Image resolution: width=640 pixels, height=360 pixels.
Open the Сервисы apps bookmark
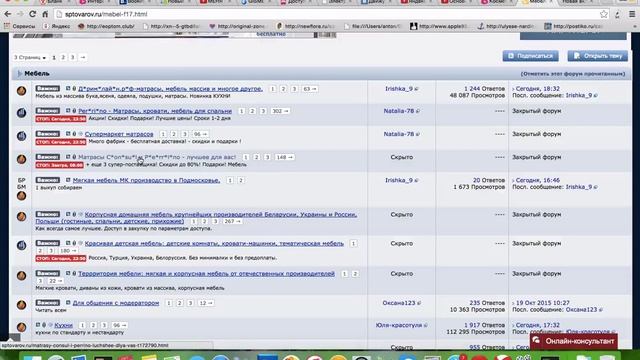coord(19,26)
